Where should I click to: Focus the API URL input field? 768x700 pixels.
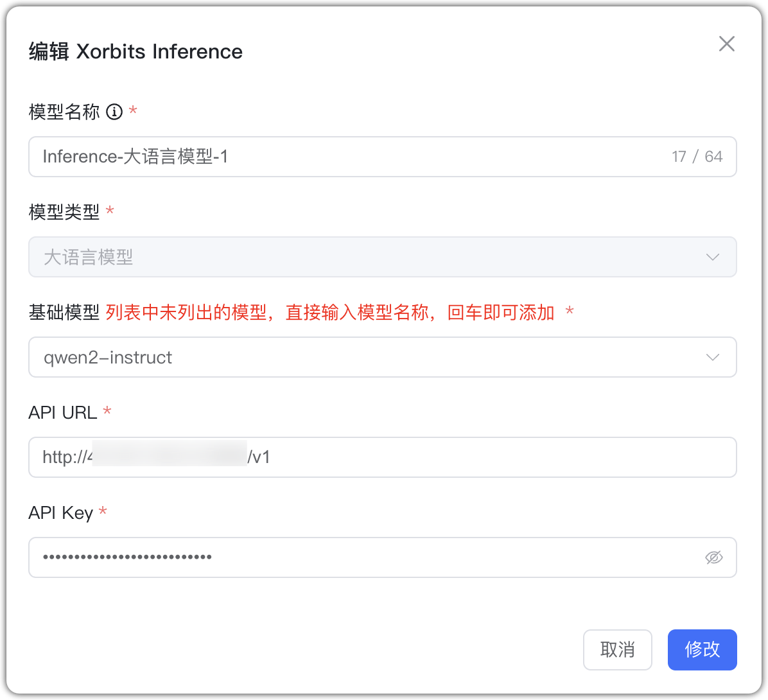383,457
